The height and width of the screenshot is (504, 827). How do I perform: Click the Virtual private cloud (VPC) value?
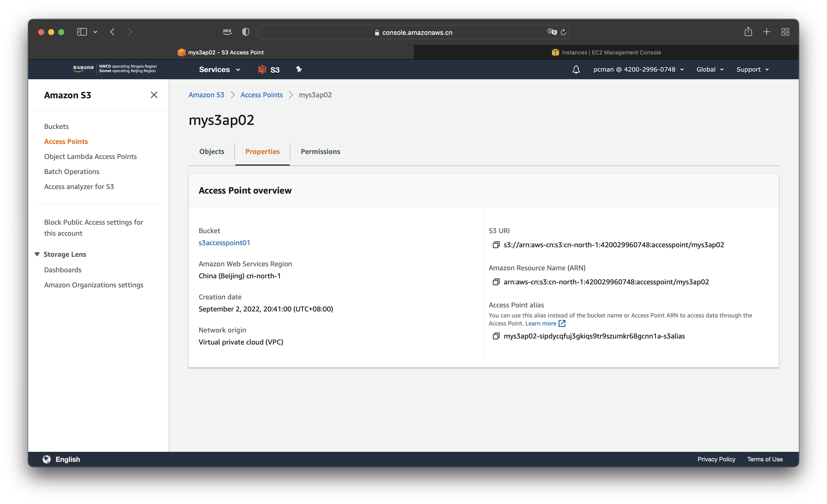click(x=241, y=342)
